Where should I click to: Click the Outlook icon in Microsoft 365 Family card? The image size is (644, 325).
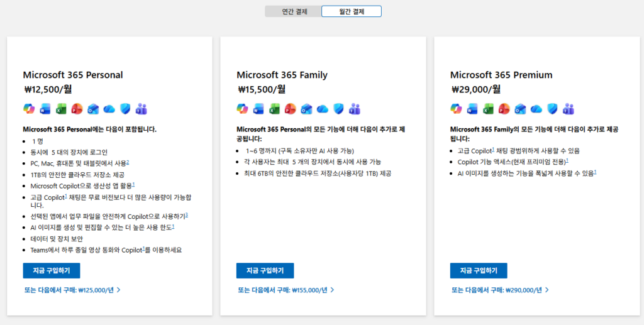tap(306, 109)
